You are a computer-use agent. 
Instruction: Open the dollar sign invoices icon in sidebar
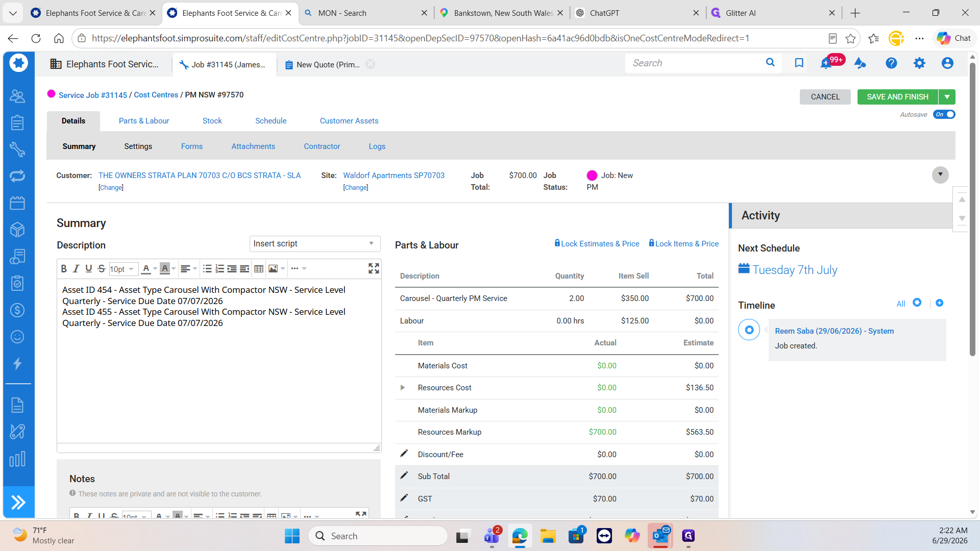(17, 310)
